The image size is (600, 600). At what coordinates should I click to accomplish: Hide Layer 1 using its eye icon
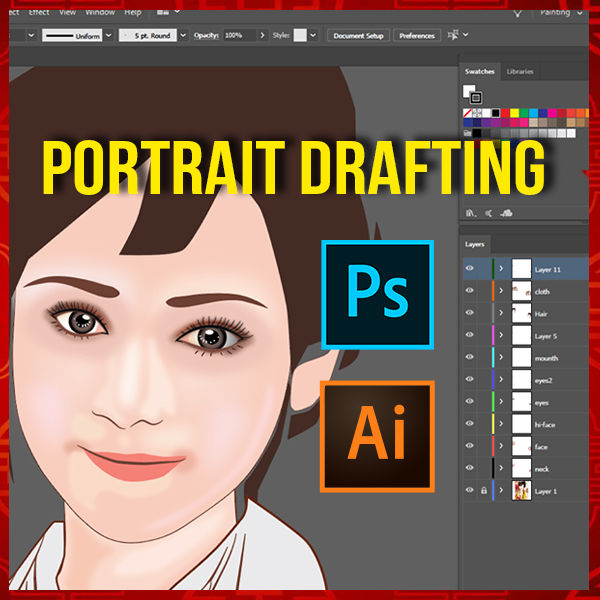pos(470,491)
